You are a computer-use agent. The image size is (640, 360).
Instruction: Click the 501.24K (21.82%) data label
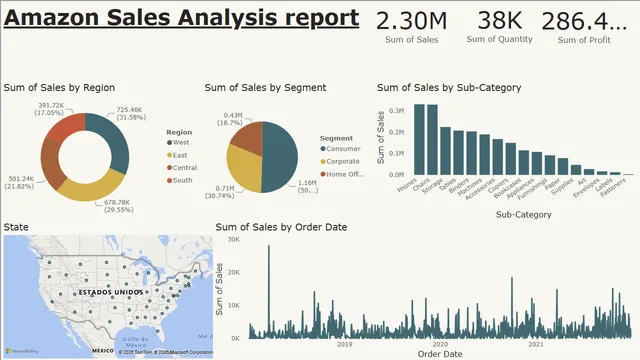(x=19, y=182)
